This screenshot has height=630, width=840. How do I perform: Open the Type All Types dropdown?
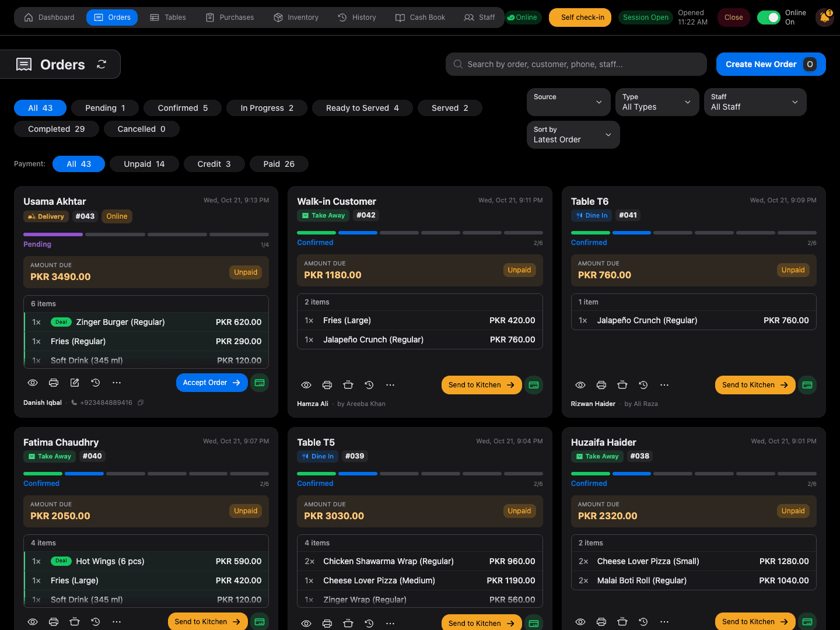[x=657, y=102]
